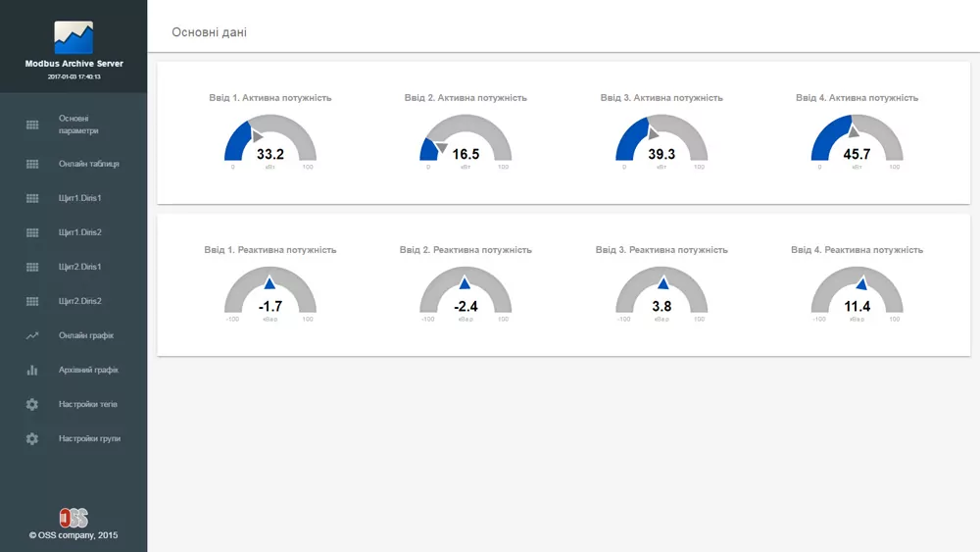Click the grid icon beside Щит1.Diris1
This screenshot has width=980, height=552.
pyautogui.click(x=32, y=198)
